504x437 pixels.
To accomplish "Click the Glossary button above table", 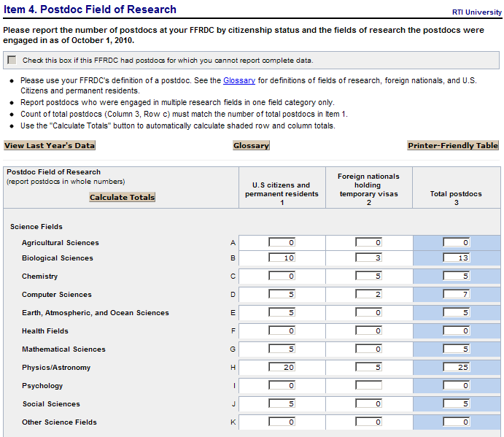I will click(x=251, y=145).
